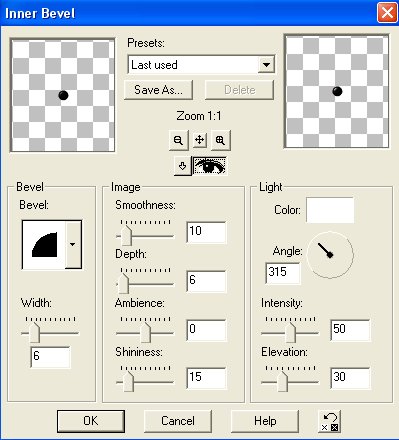
Task: Click the Shininess value field
Action: point(206,378)
